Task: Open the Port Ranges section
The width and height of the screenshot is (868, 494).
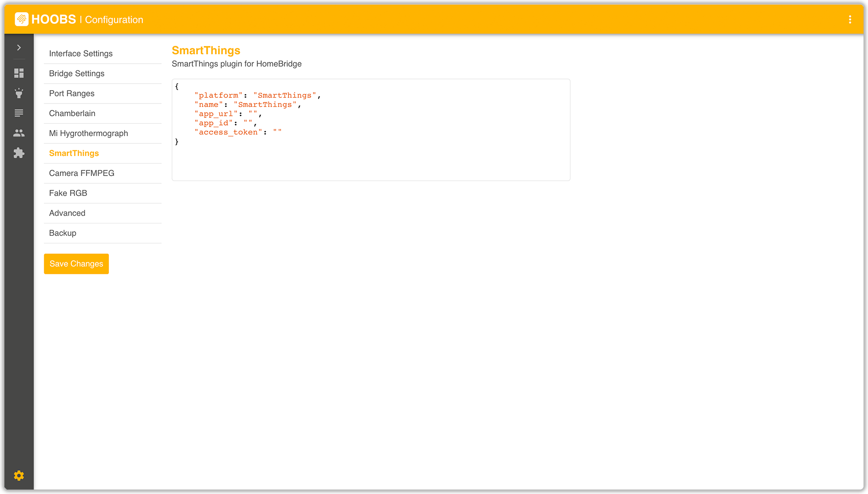Action: [72, 93]
